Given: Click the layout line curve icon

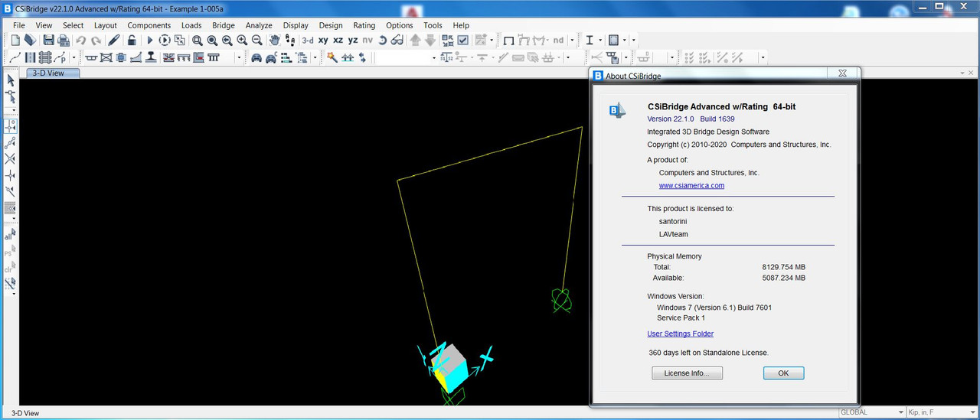Looking at the screenshot, I should click(15, 57).
